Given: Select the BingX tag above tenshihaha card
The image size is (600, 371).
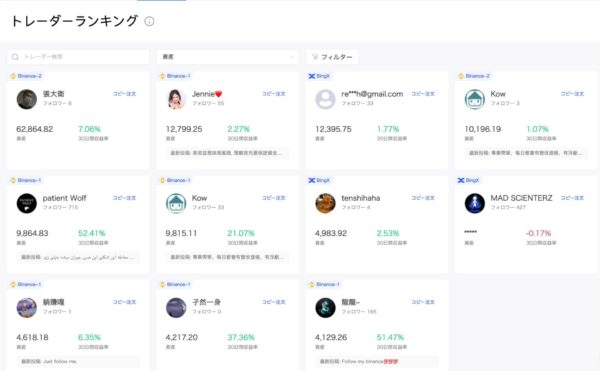Looking at the screenshot, I should [x=319, y=180].
